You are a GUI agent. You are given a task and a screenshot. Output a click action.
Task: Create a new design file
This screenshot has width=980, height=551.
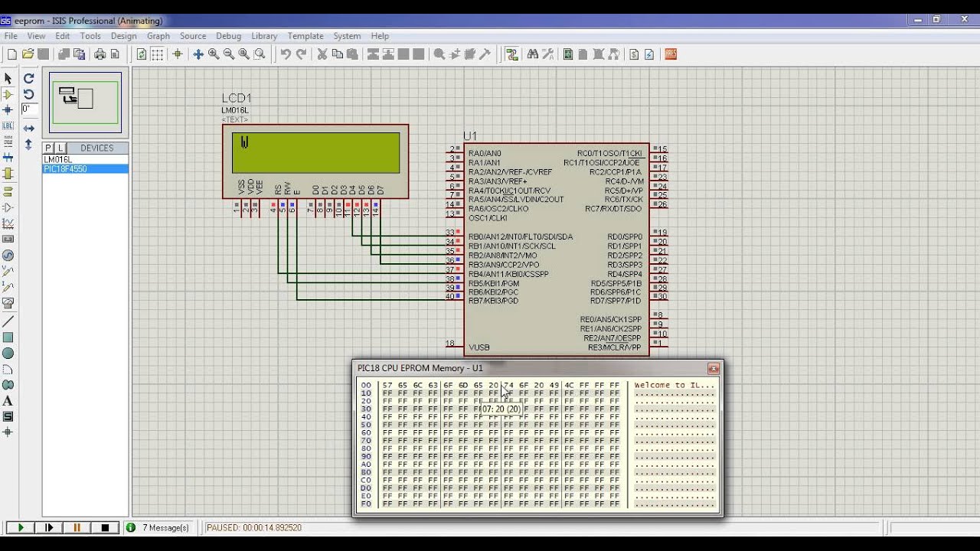(x=11, y=54)
